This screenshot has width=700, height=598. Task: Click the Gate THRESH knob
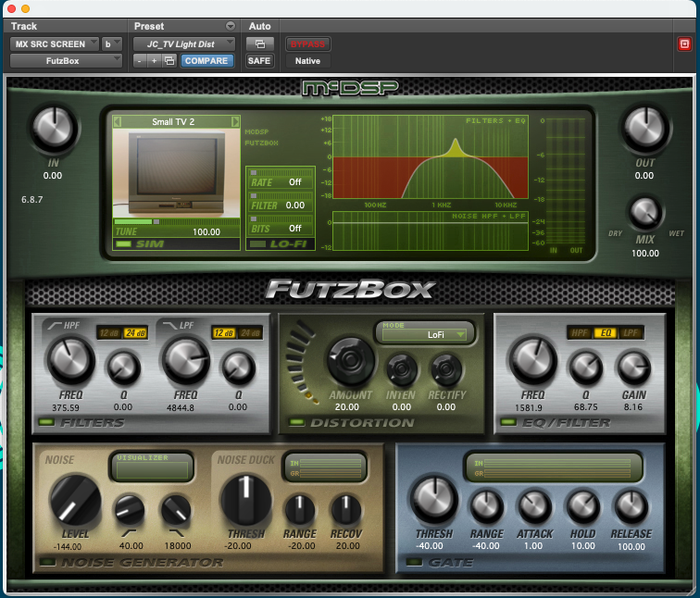(x=434, y=499)
